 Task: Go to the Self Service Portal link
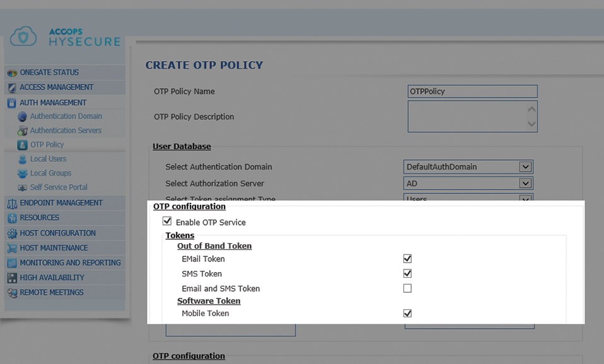tap(59, 187)
